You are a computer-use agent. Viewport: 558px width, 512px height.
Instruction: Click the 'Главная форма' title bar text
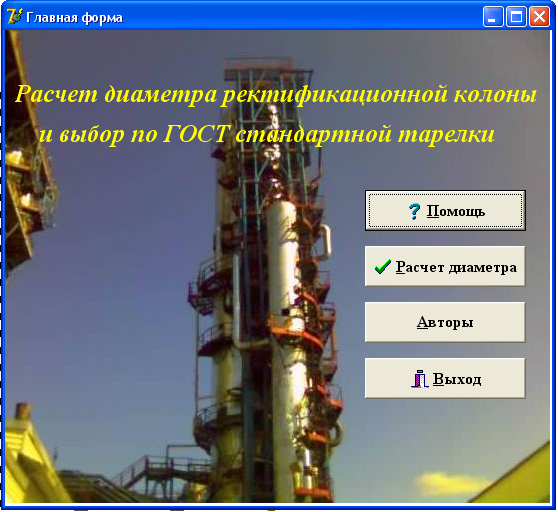click(74, 17)
